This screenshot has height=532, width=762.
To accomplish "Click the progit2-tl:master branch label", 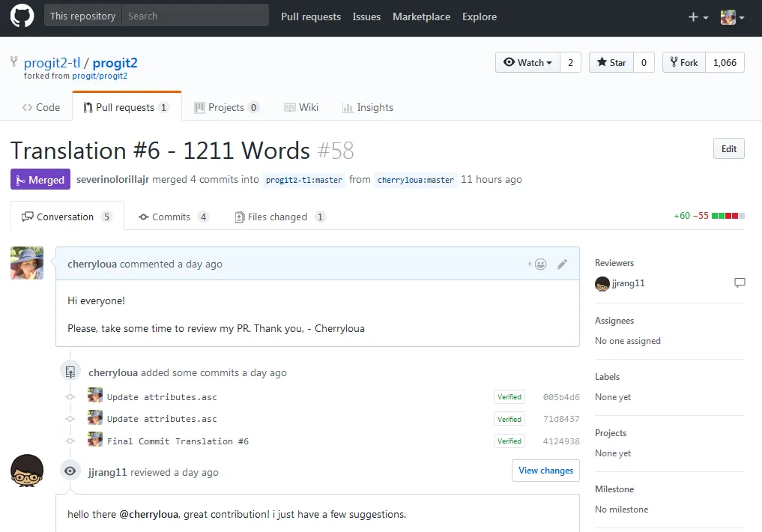I will click(x=304, y=180).
